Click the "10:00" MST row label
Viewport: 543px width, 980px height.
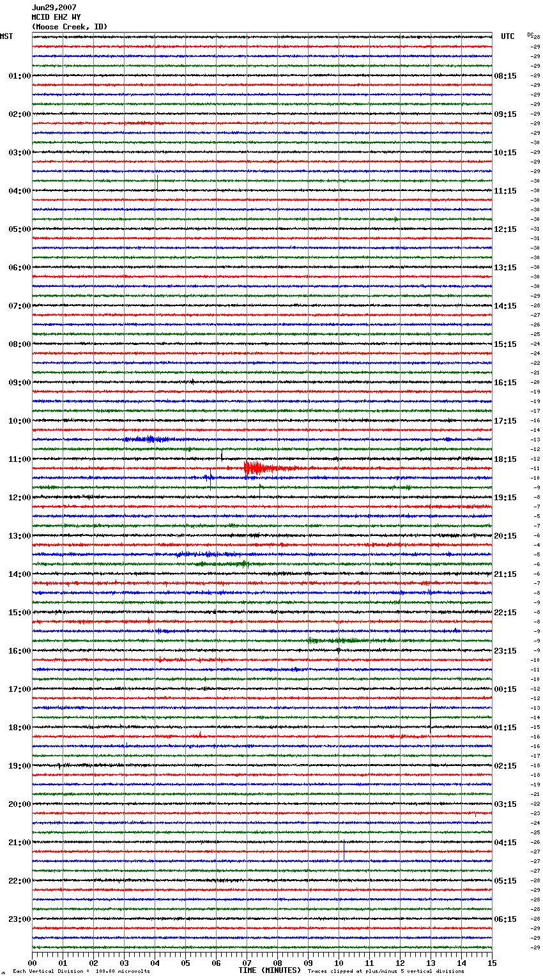(20, 421)
